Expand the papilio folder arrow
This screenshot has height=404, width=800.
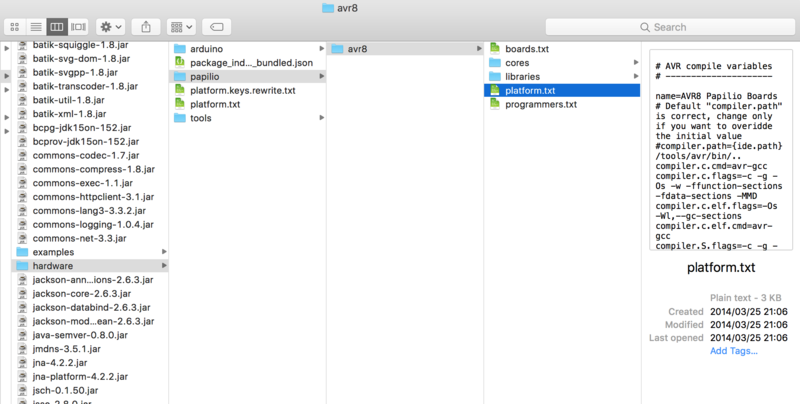pos(321,76)
